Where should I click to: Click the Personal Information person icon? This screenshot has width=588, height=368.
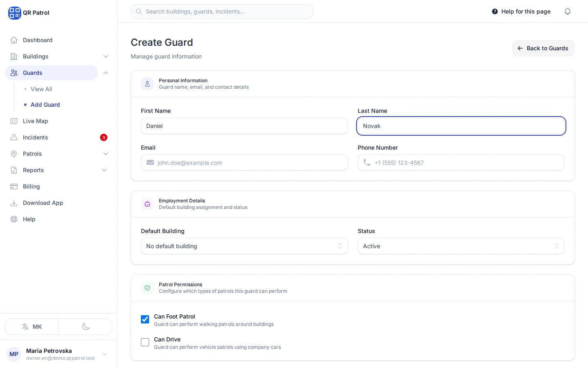(x=147, y=84)
